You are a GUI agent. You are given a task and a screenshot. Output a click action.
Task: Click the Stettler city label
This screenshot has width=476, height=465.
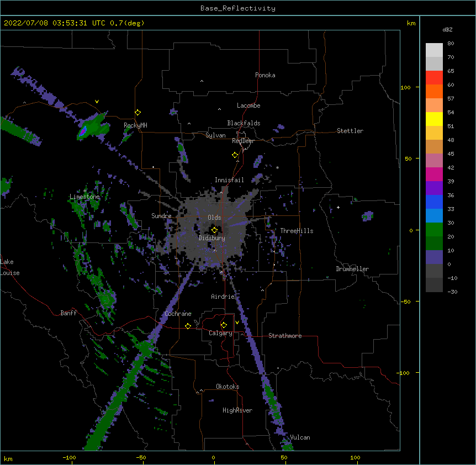(x=350, y=131)
